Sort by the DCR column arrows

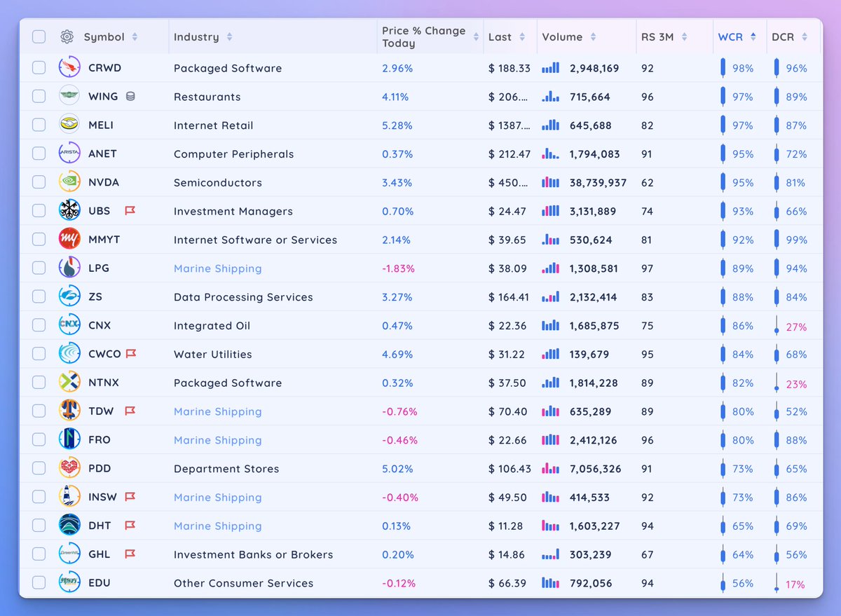[805, 37]
